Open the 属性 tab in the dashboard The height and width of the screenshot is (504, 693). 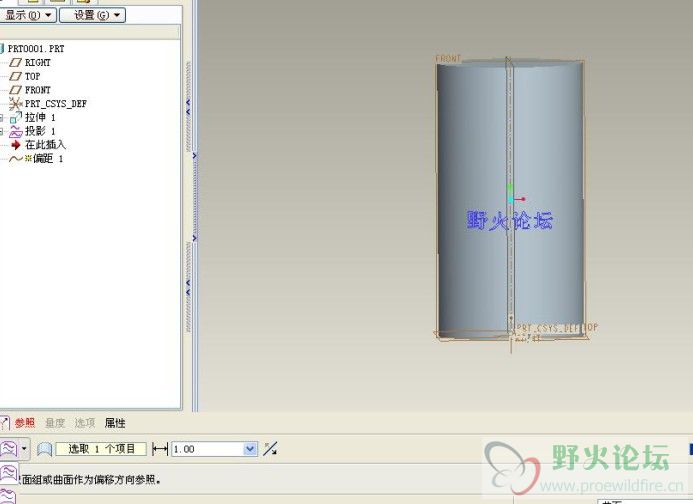click(x=115, y=423)
